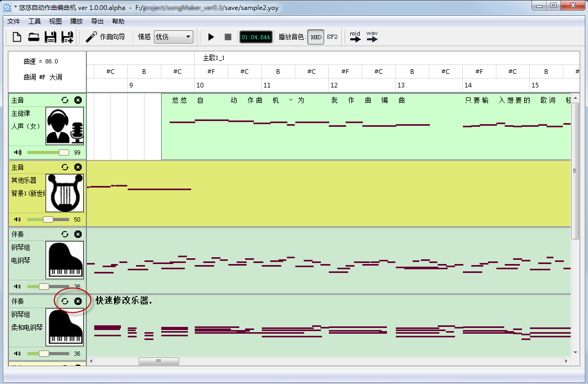Viewport: 588px width, 384px height.
Task: Mute the 主旋律 track speaker icon
Action: pos(18,152)
